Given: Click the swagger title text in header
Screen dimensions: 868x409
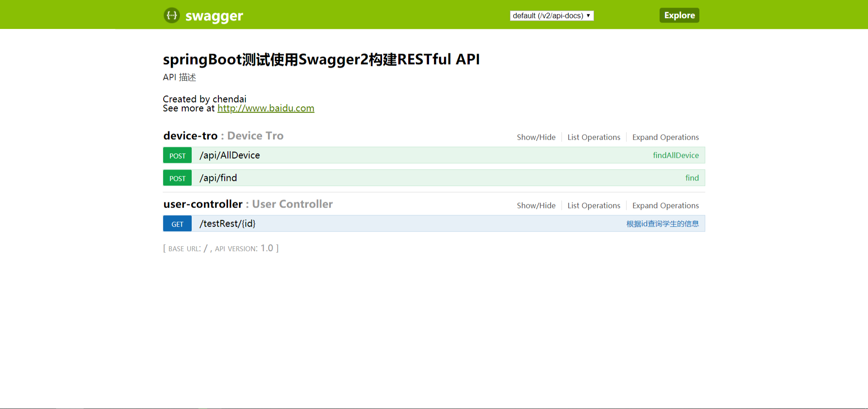Looking at the screenshot, I should click(x=214, y=16).
